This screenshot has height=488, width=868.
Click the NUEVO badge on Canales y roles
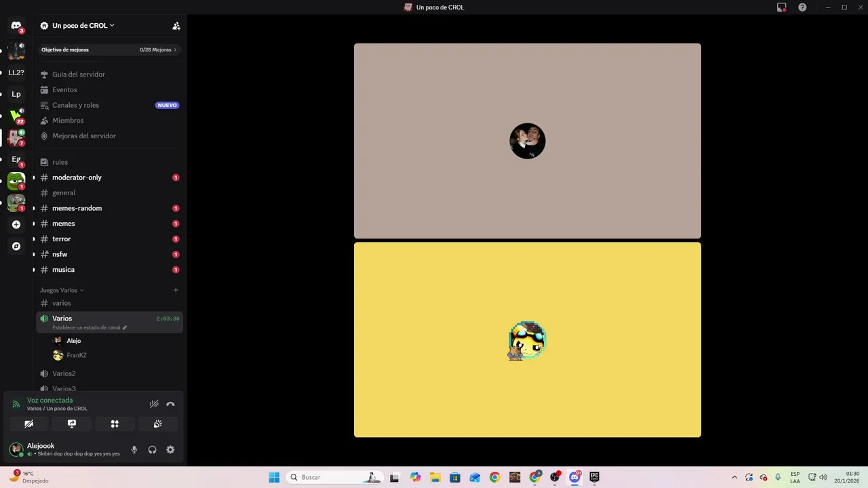click(167, 105)
